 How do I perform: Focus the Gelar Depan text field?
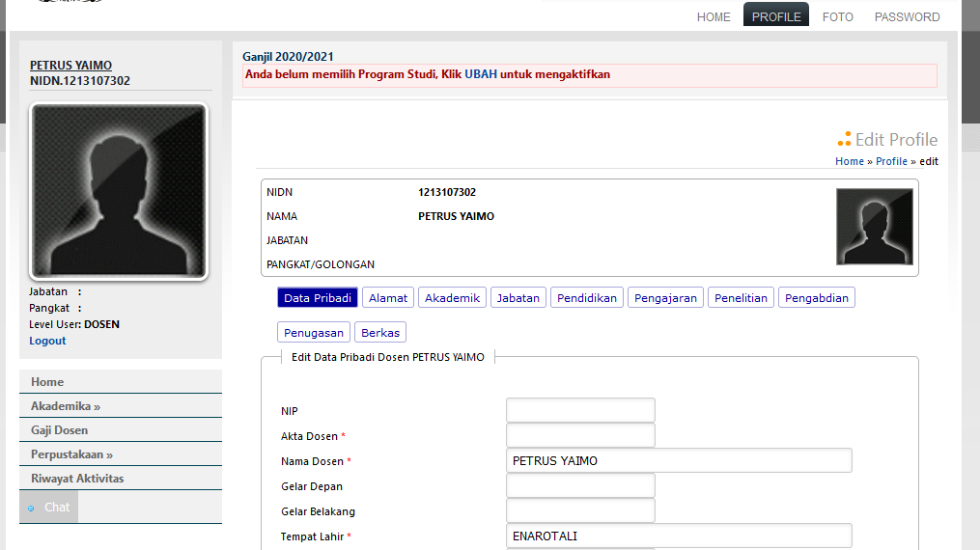tap(580, 486)
